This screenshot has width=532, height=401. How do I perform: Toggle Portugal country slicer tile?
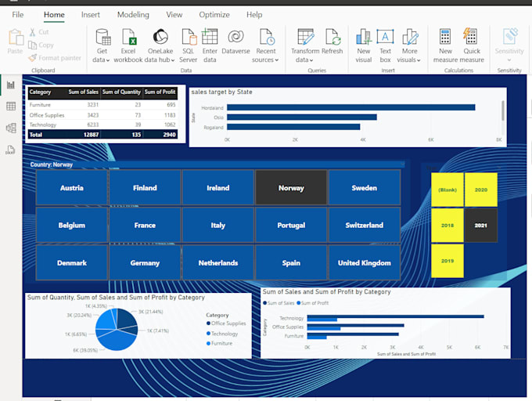pos(291,225)
